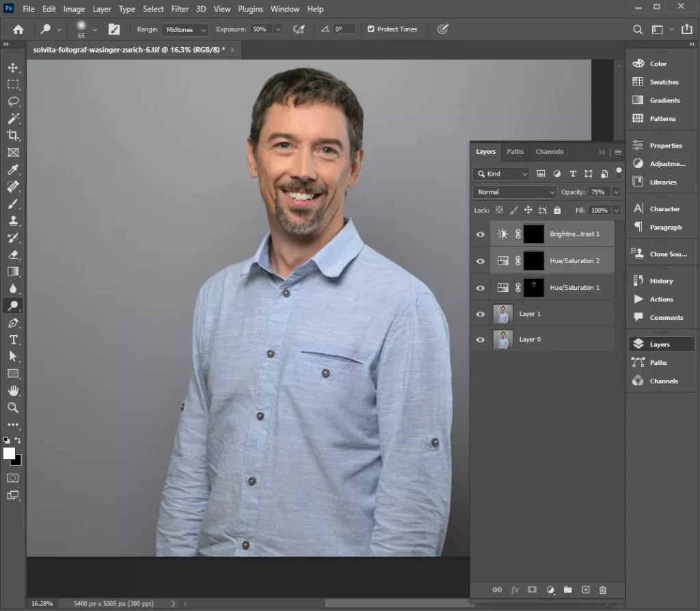Select the Eyedropper tool

tap(13, 169)
